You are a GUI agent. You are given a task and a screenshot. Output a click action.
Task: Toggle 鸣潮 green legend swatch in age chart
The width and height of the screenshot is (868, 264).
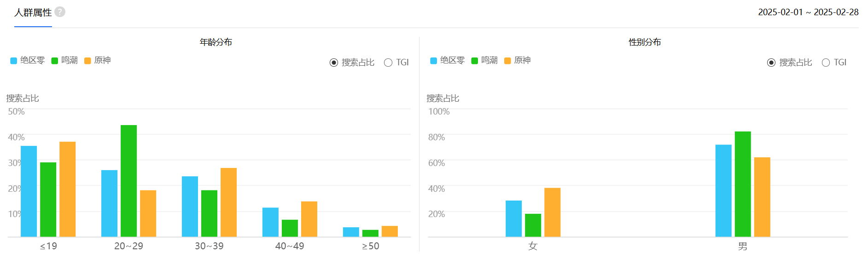pos(55,61)
